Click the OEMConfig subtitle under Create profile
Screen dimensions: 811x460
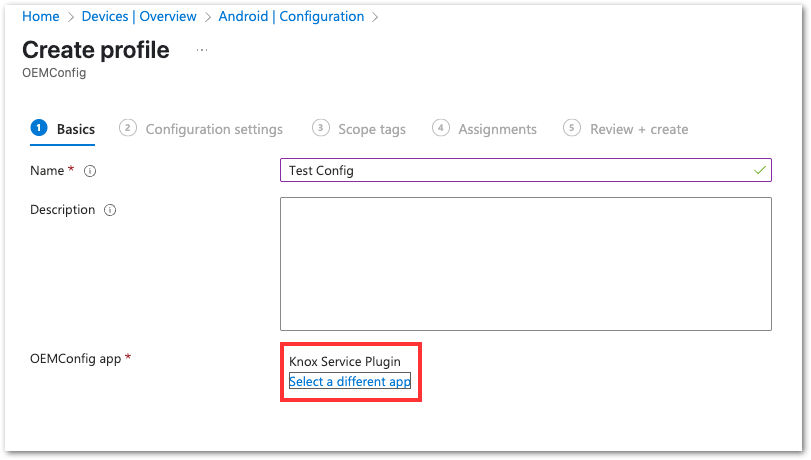(x=54, y=73)
